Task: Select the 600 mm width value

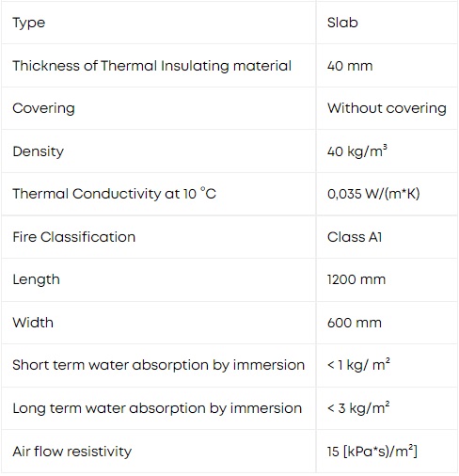Action: tap(355, 323)
